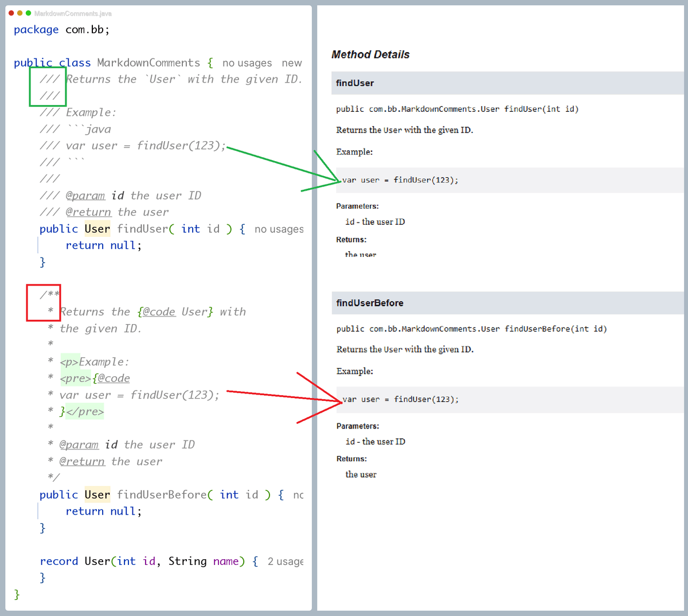
Task: Click '2 usage' hint beside record User
Action: tap(286, 562)
